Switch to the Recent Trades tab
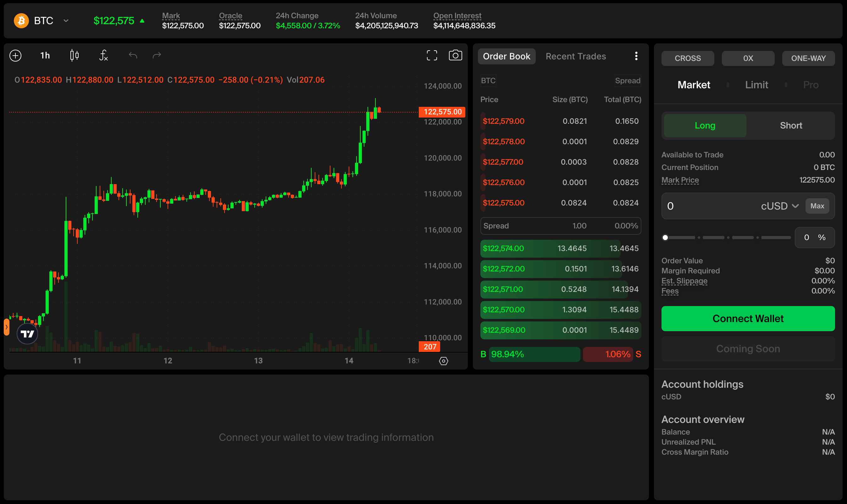 click(x=576, y=56)
